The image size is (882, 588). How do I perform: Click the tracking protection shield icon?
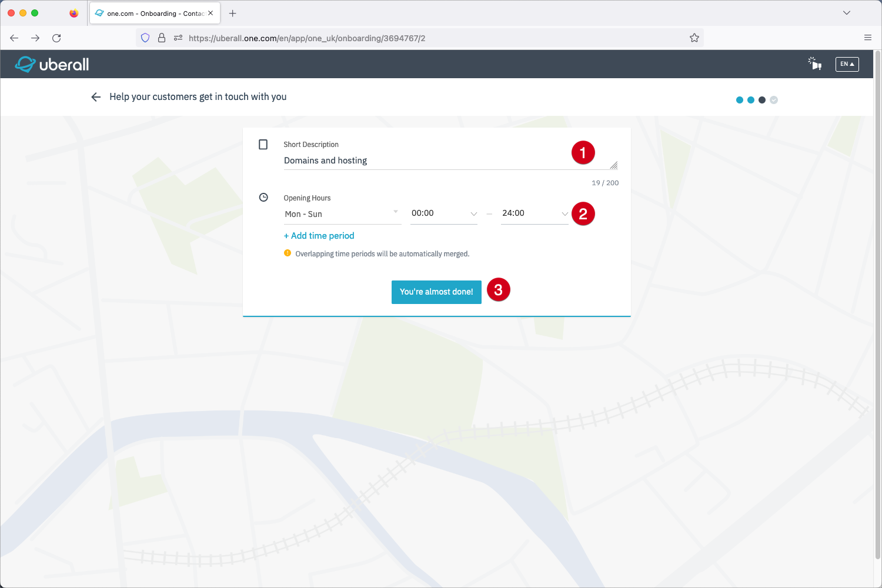[145, 38]
